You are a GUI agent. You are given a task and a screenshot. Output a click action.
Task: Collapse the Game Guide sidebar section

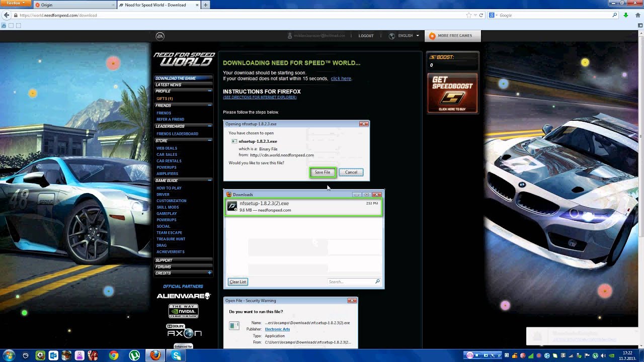click(209, 180)
